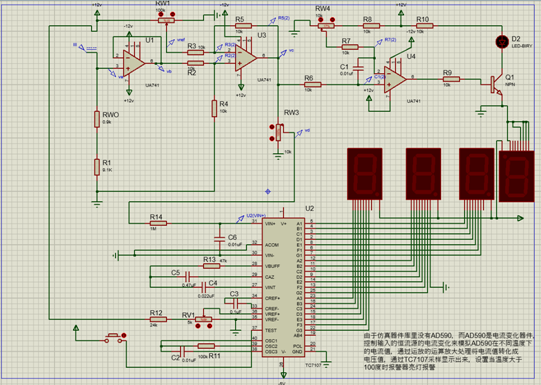Image resolution: width=541 pixels, height=385 pixels.
Task: Click the D2 LED indicator
Action: coord(502,42)
